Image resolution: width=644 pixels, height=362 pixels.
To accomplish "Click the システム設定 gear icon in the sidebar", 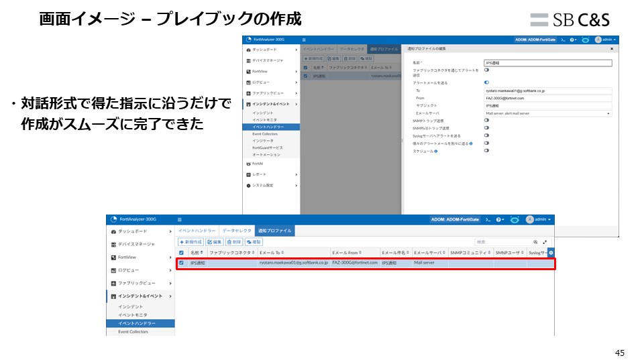I will [x=248, y=185].
